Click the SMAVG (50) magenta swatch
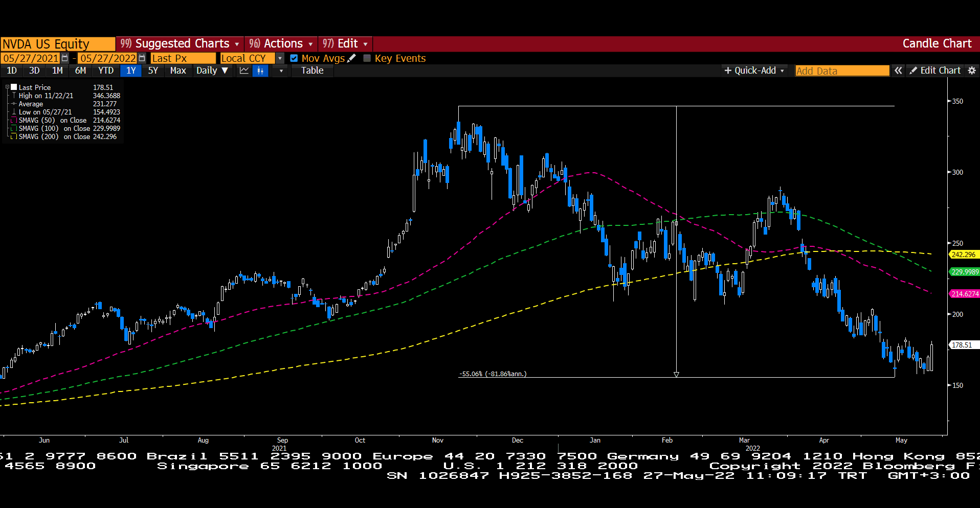 tap(14, 120)
